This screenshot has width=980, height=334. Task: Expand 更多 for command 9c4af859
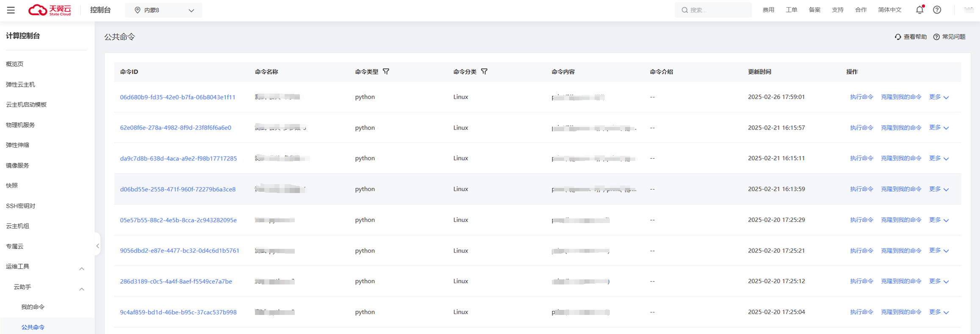939,312
